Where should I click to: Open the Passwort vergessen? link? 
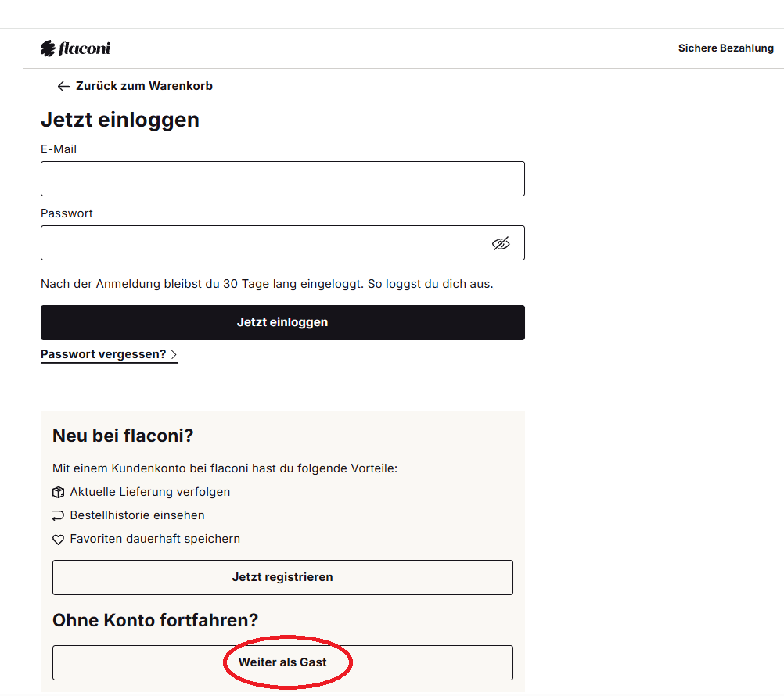(x=109, y=354)
